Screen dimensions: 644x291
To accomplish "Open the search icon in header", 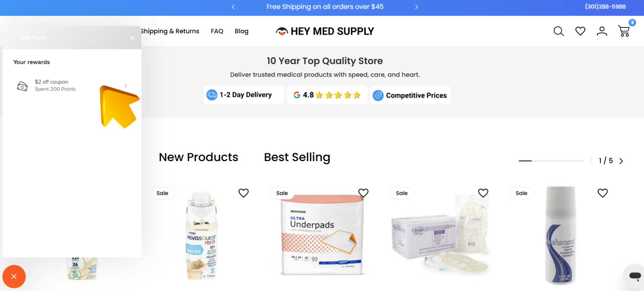I will (558, 31).
